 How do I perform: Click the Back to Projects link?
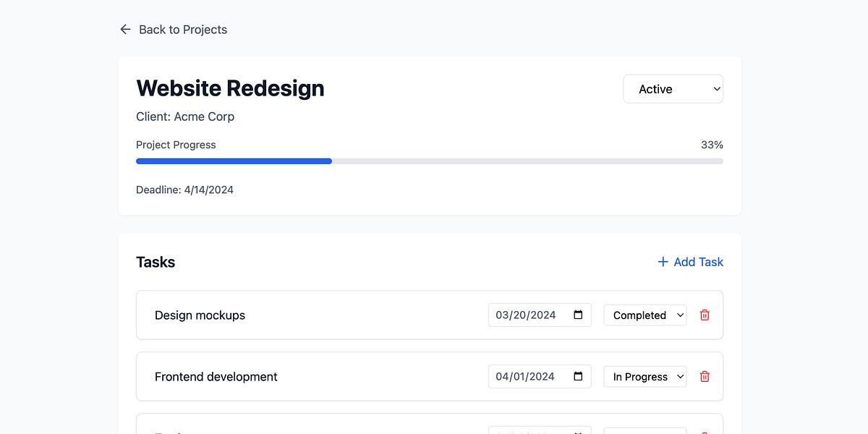click(x=183, y=29)
